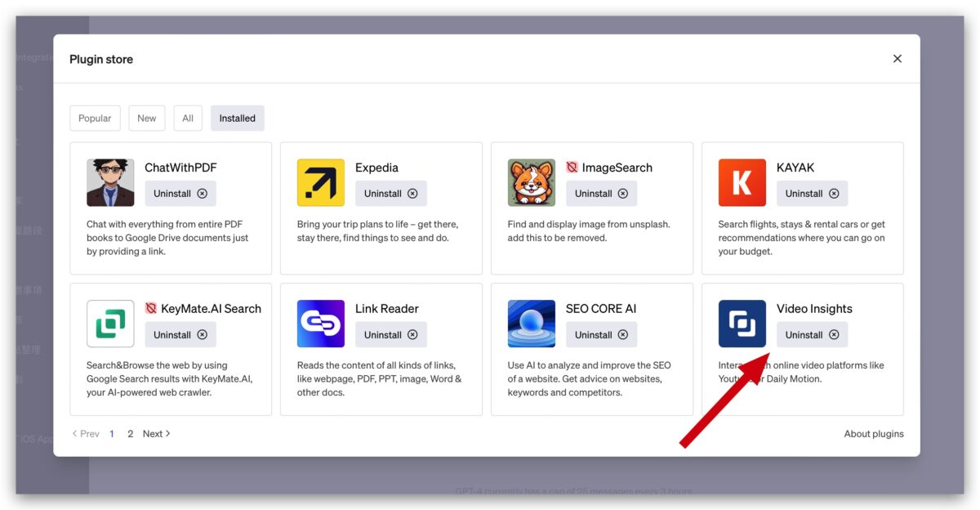The image size is (980, 510).
Task: Open the About plugins link
Action: (874, 434)
